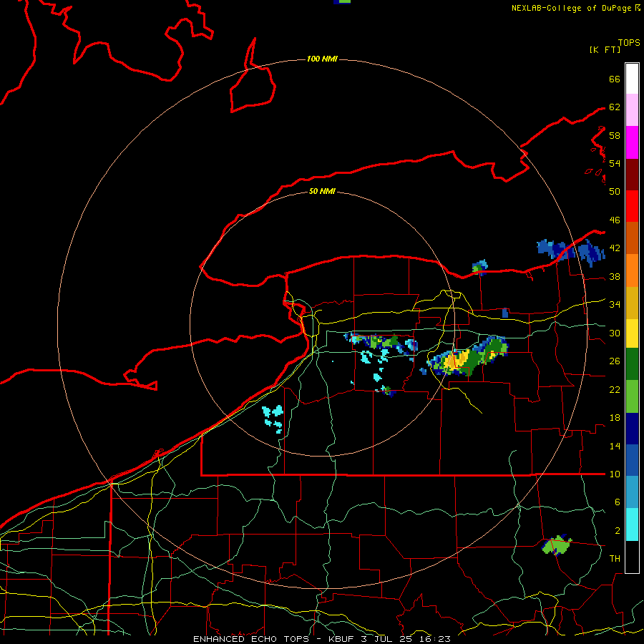Viewport: 644px width, 644px height.
Task: Click the light blue legend swatch
Action: [x=632, y=492]
